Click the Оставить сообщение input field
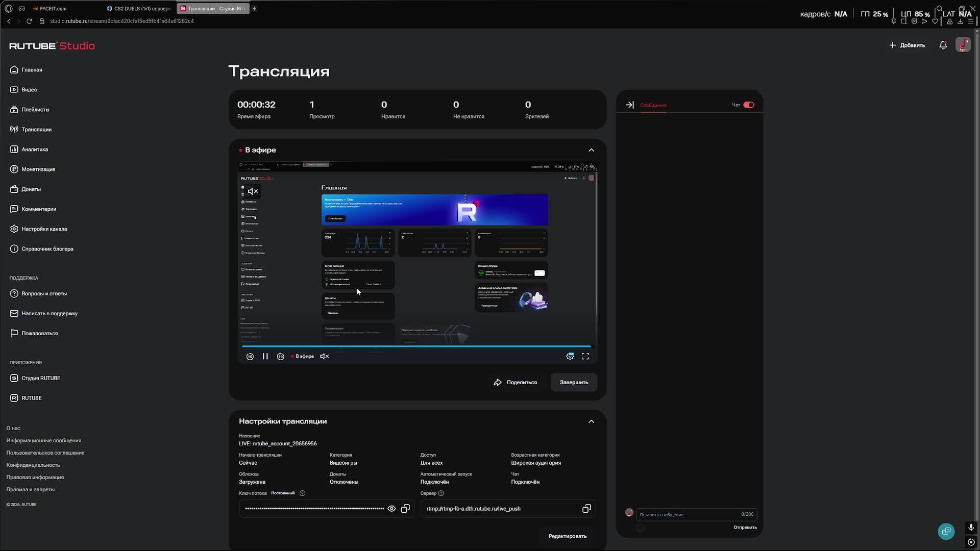The height and width of the screenshot is (551, 980). [x=679, y=514]
